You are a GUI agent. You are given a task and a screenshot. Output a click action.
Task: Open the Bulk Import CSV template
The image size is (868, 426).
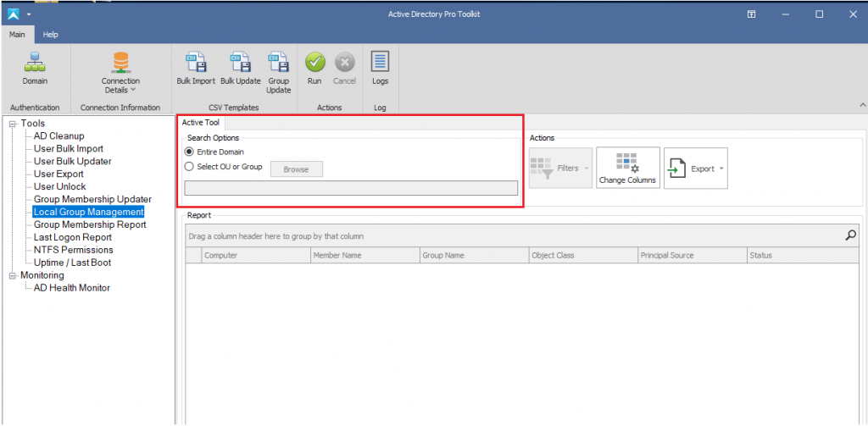point(196,69)
